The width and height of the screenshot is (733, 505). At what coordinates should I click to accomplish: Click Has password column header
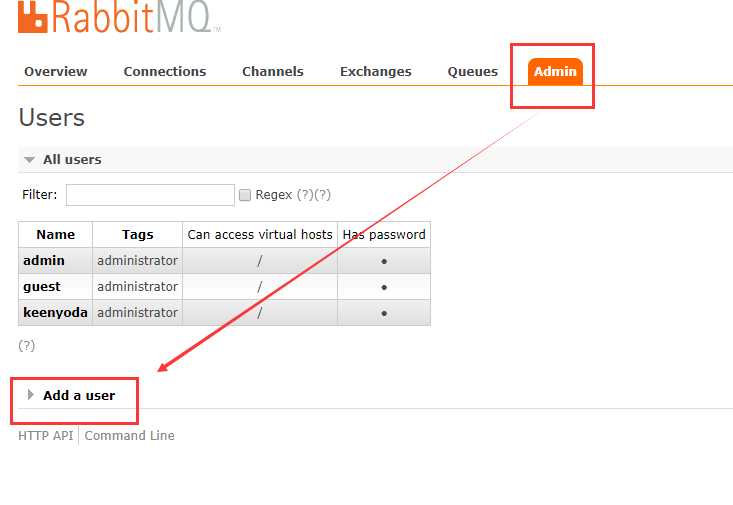click(x=384, y=234)
